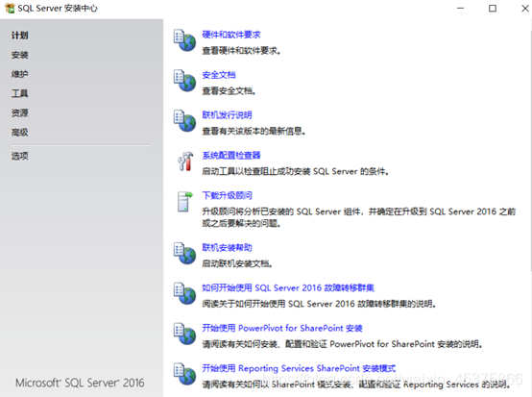Open the 下载升级顾问 link

coord(227,195)
